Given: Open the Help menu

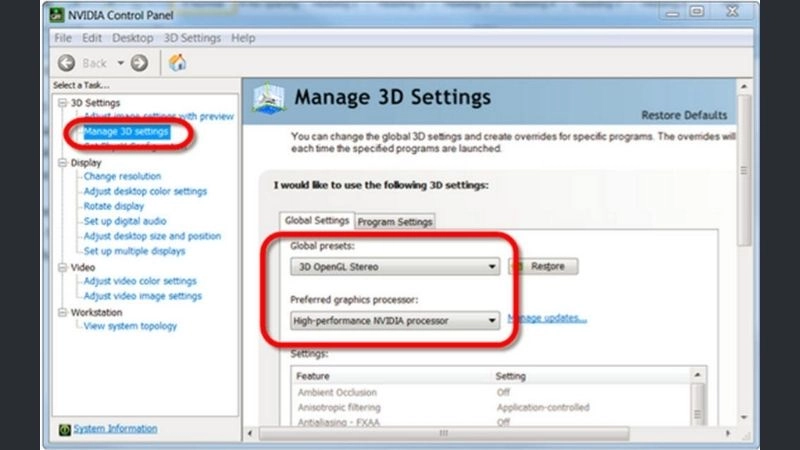Looking at the screenshot, I should [243, 38].
